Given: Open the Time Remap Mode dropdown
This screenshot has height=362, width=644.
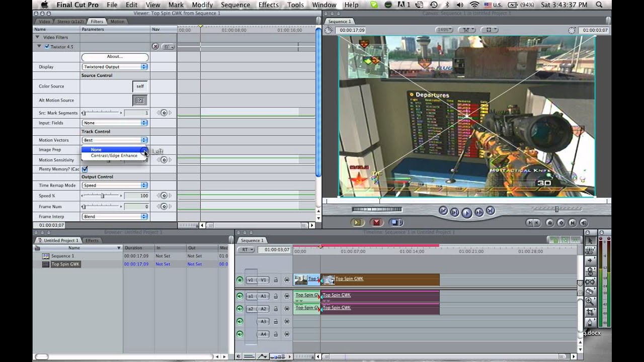Looking at the screenshot, I should coord(115,186).
